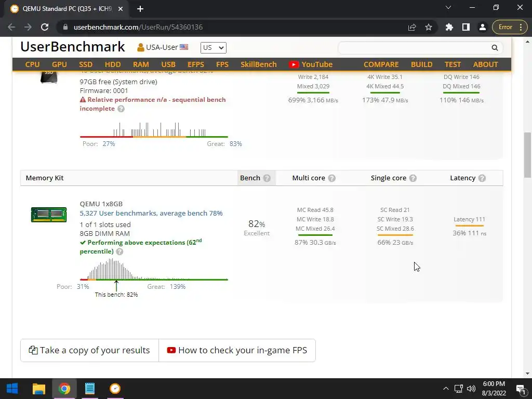Screen dimensions: 532x399
Task: Click the Bench column help icon
Action: pos(267,178)
